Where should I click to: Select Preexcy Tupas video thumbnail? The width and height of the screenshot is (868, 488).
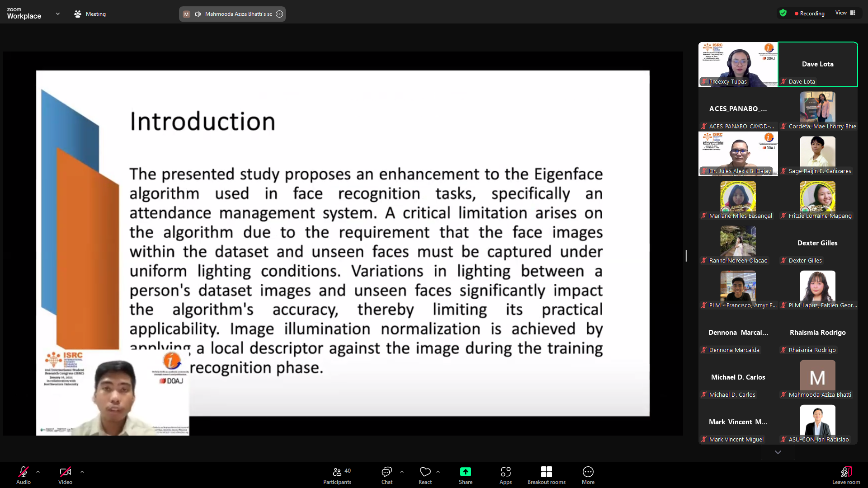(738, 64)
